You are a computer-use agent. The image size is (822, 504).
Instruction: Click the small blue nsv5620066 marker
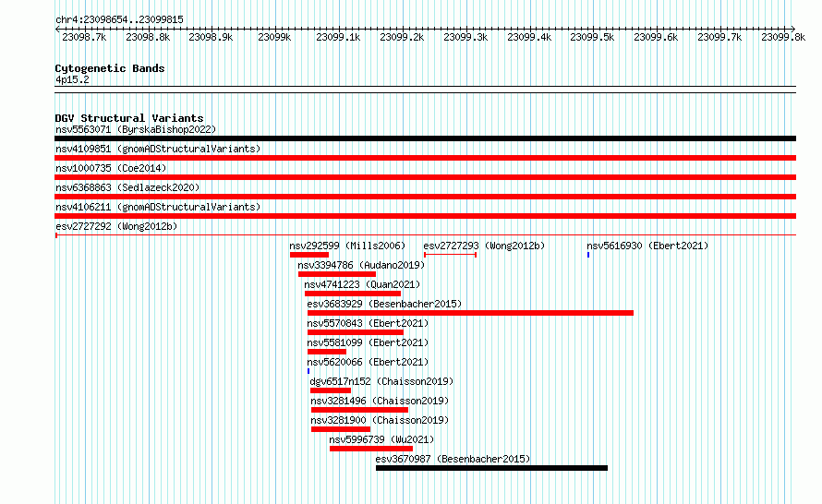click(x=308, y=371)
